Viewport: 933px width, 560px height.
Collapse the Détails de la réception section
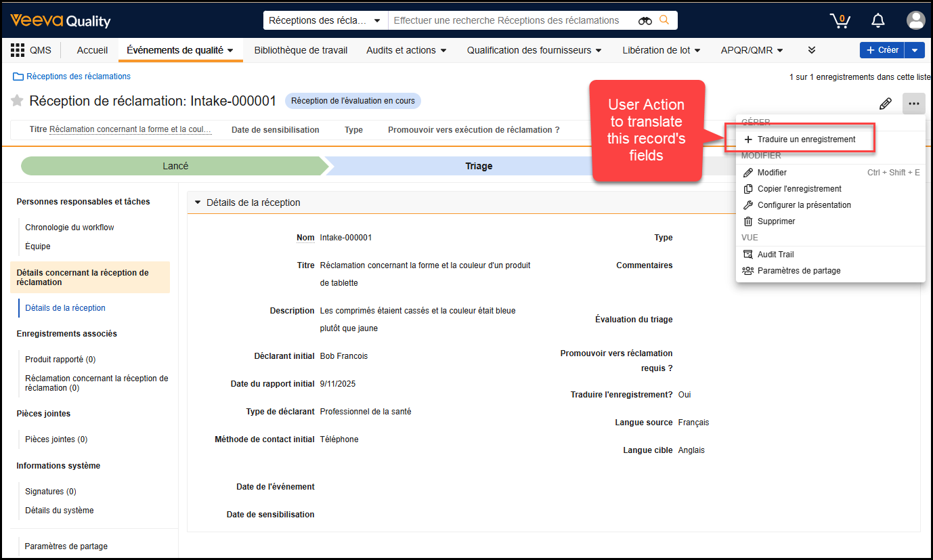tap(198, 202)
